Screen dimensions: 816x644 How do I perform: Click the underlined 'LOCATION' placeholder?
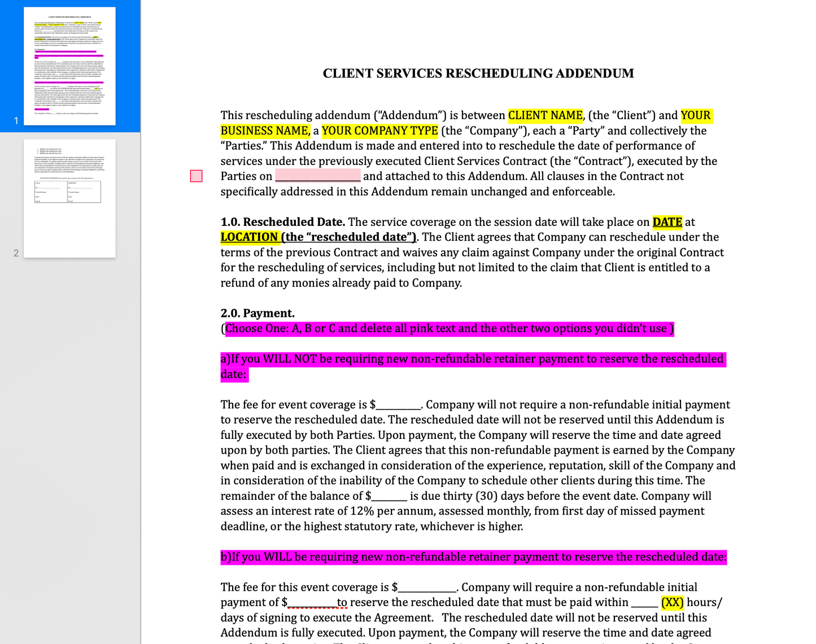(x=249, y=237)
